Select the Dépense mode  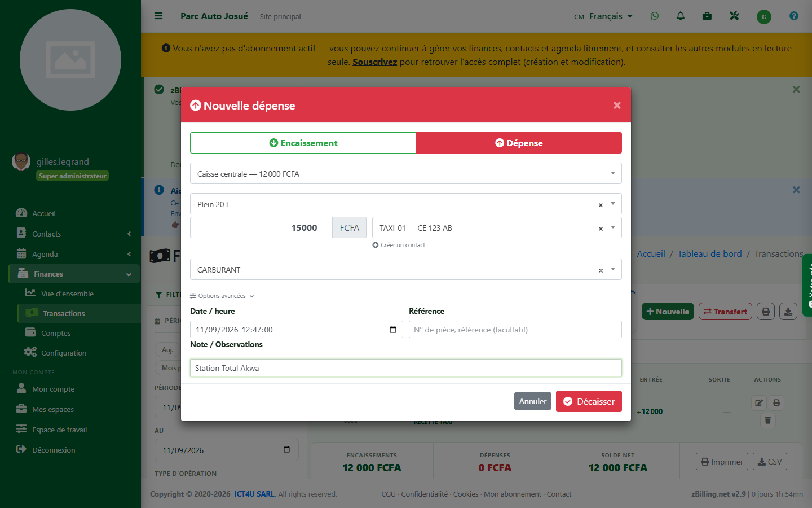coord(519,143)
